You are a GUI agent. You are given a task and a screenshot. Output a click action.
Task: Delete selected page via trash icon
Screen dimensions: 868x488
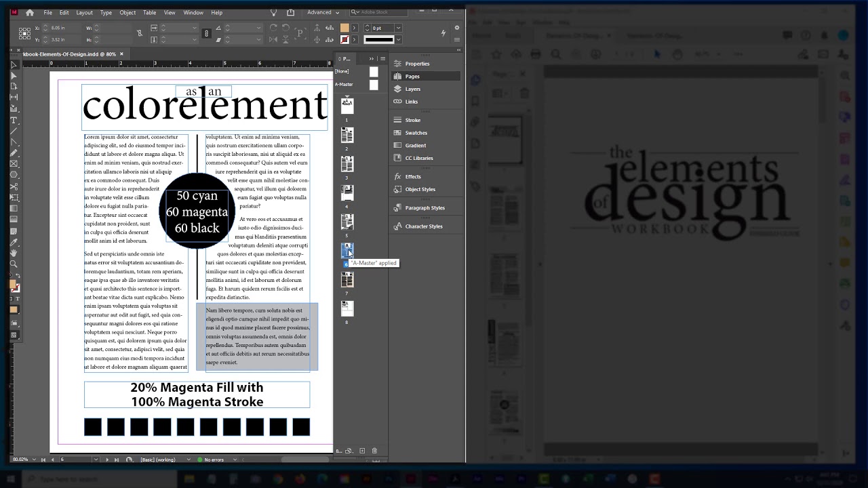pyautogui.click(x=374, y=451)
